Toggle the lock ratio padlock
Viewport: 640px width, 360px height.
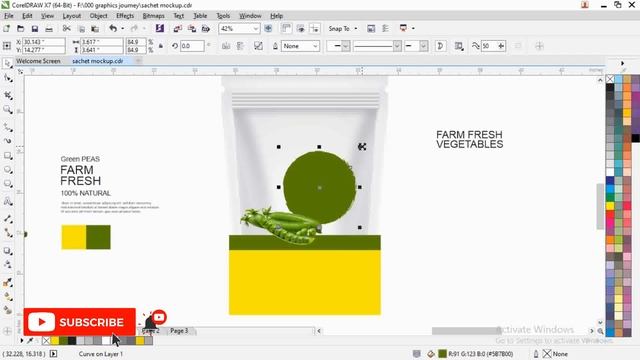[161, 46]
